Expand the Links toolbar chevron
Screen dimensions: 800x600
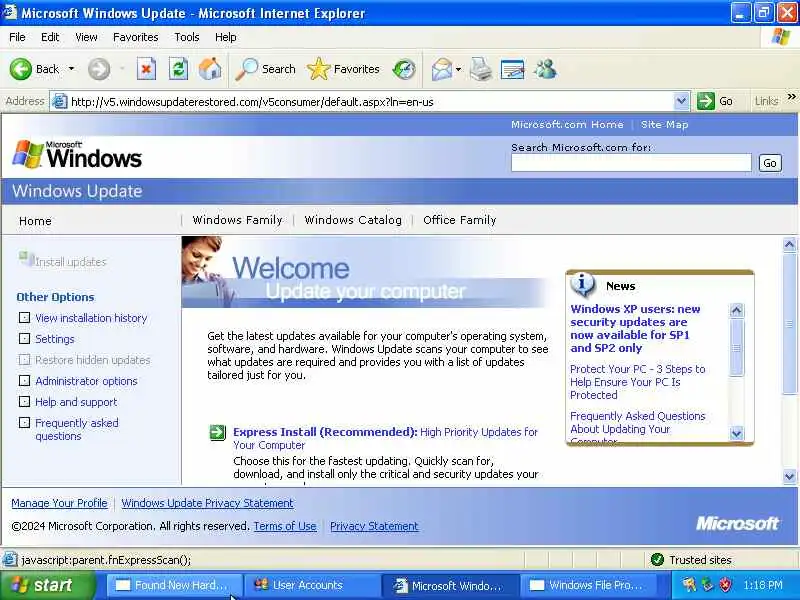pyautogui.click(x=791, y=96)
